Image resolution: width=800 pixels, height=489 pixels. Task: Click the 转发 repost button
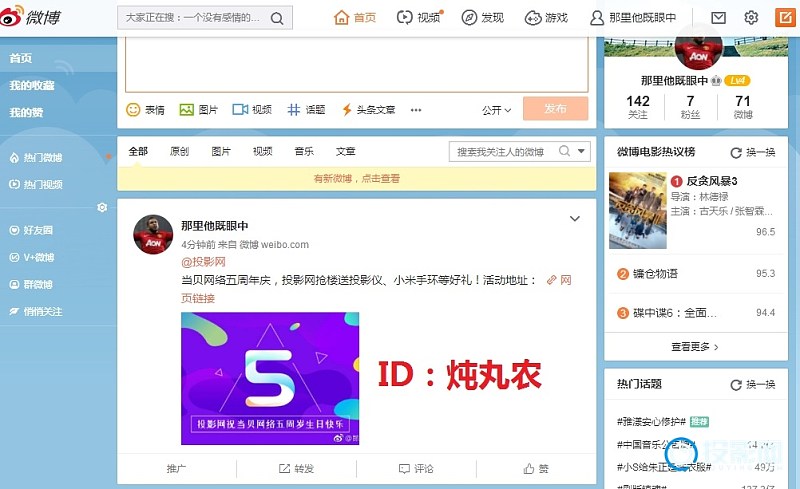(x=296, y=469)
